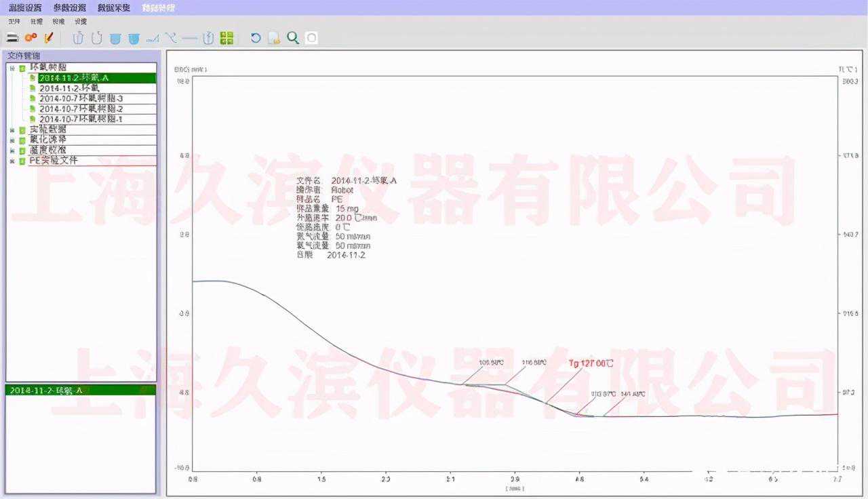868x499 pixels.
Task: Open the 文件 menu
Action: (14, 22)
